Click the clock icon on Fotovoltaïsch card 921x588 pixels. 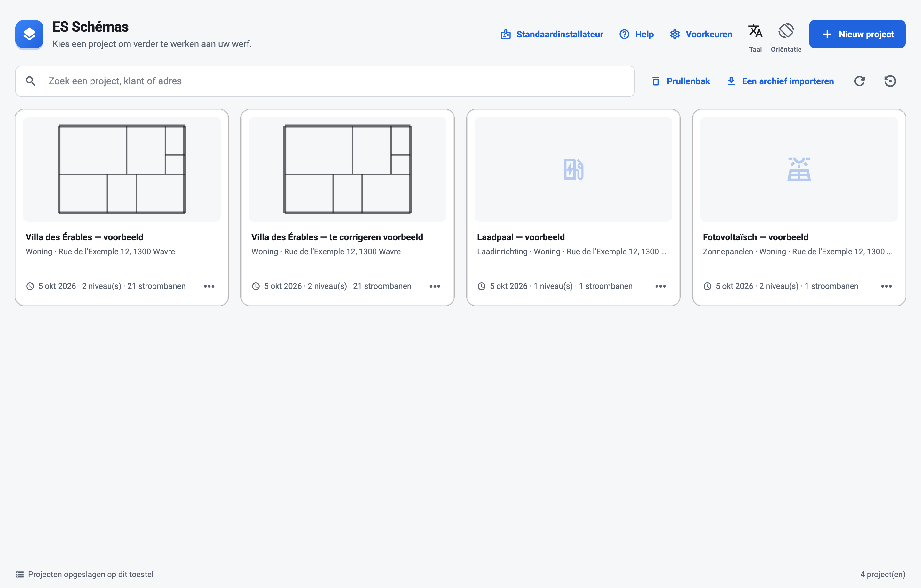pos(707,286)
